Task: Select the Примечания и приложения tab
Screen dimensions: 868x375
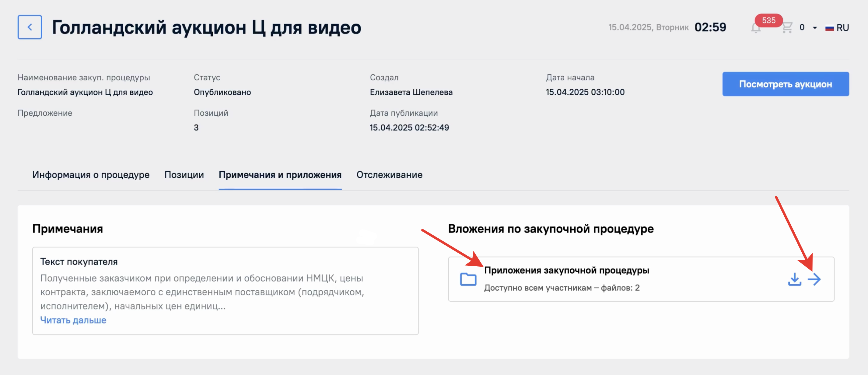Action: [x=280, y=174]
